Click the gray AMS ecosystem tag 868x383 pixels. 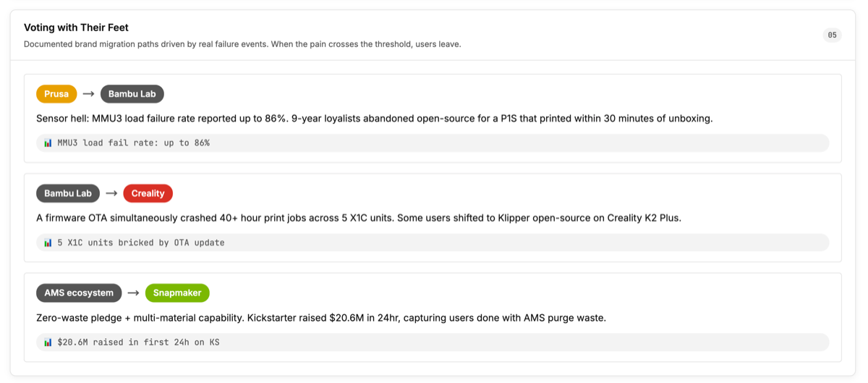click(x=79, y=293)
